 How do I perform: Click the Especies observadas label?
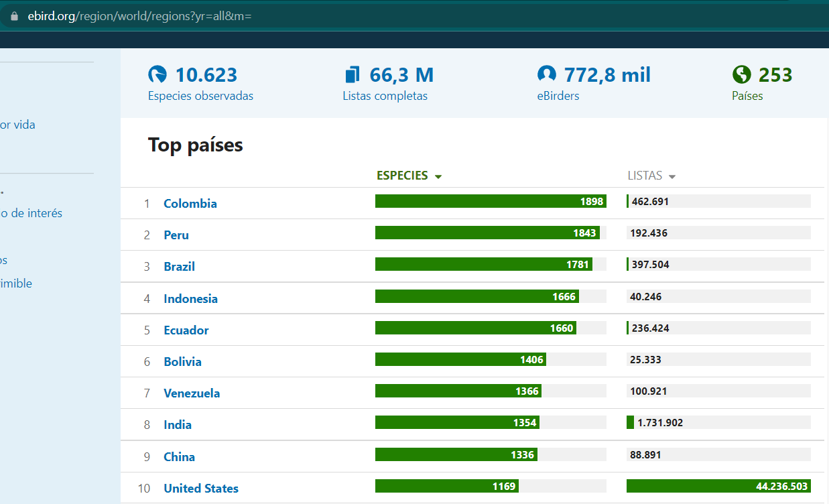pyautogui.click(x=200, y=96)
